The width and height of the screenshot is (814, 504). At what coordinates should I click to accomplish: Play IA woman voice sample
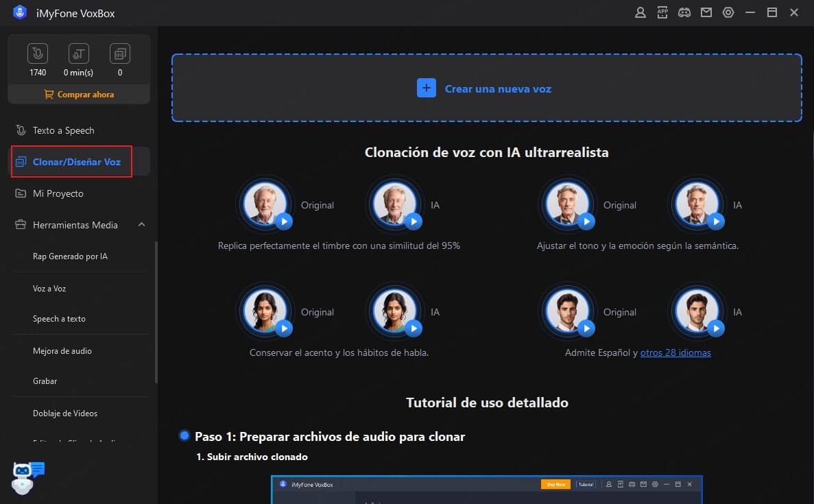tap(414, 328)
